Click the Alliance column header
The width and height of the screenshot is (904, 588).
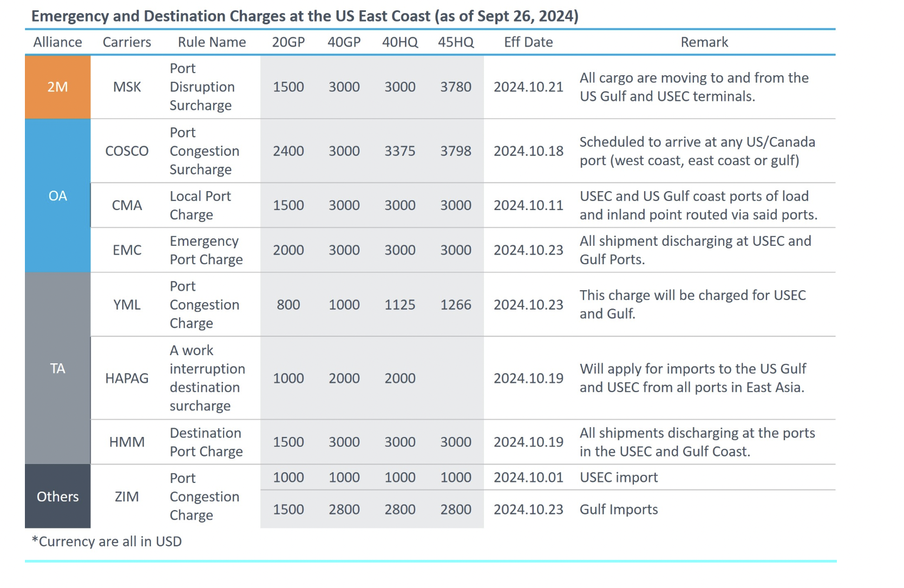57,42
